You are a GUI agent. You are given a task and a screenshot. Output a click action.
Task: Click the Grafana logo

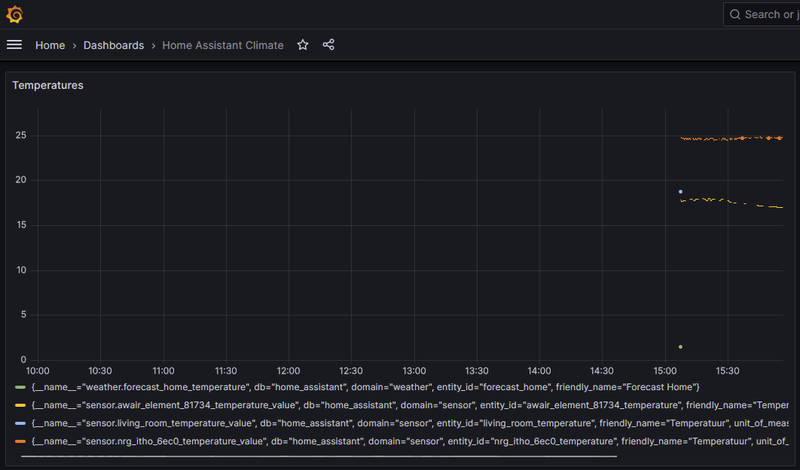(15, 14)
